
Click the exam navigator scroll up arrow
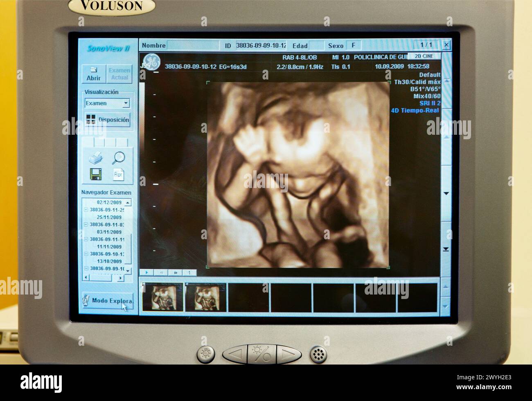click(128, 202)
